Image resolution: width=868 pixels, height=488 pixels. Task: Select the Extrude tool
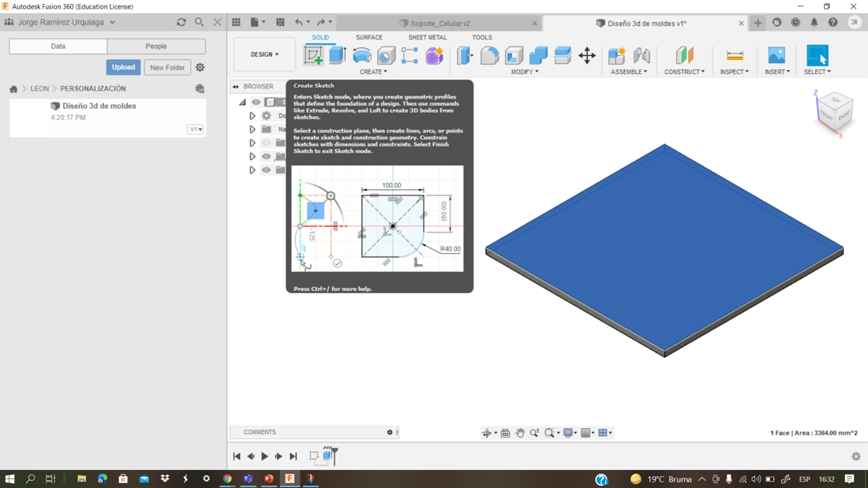338,55
